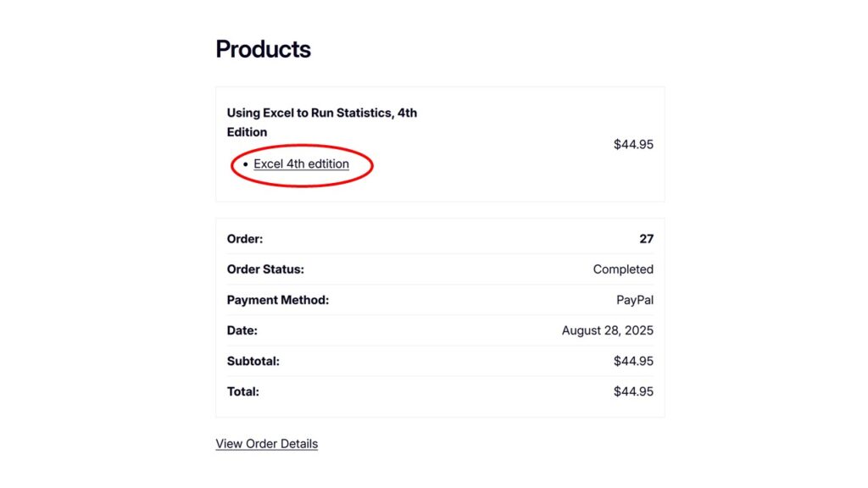Click the Products page heading
This screenshot has height=488, width=868.
point(263,49)
